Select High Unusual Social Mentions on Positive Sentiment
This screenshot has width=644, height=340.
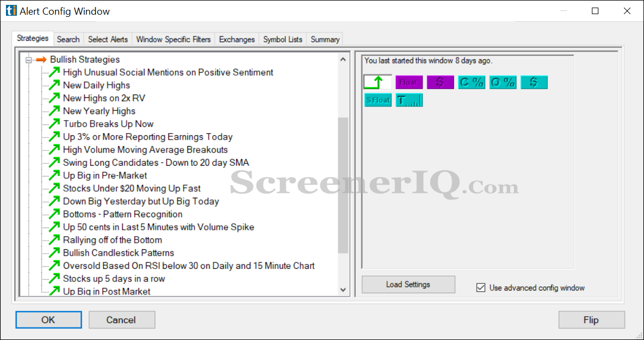pos(168,72)
